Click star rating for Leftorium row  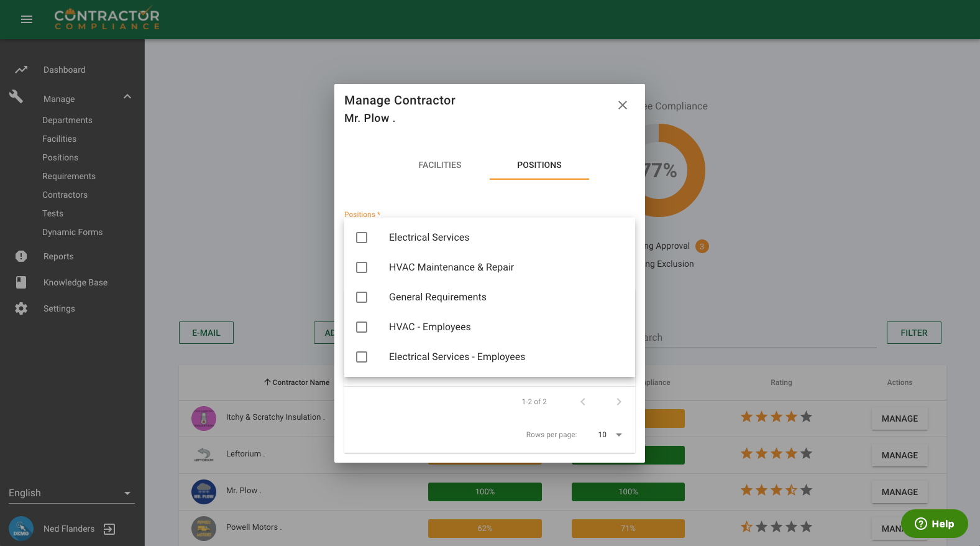776,453
